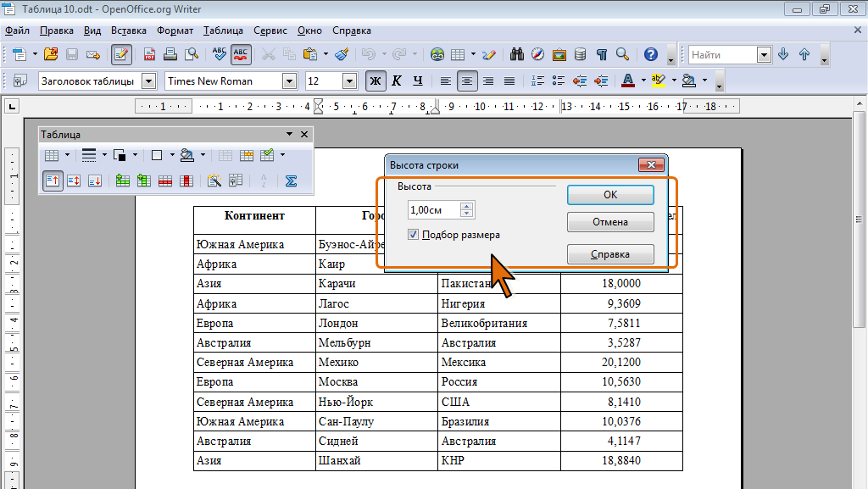
Task: Run the spelling and grammar check icon
Action: tap(220, 54)
